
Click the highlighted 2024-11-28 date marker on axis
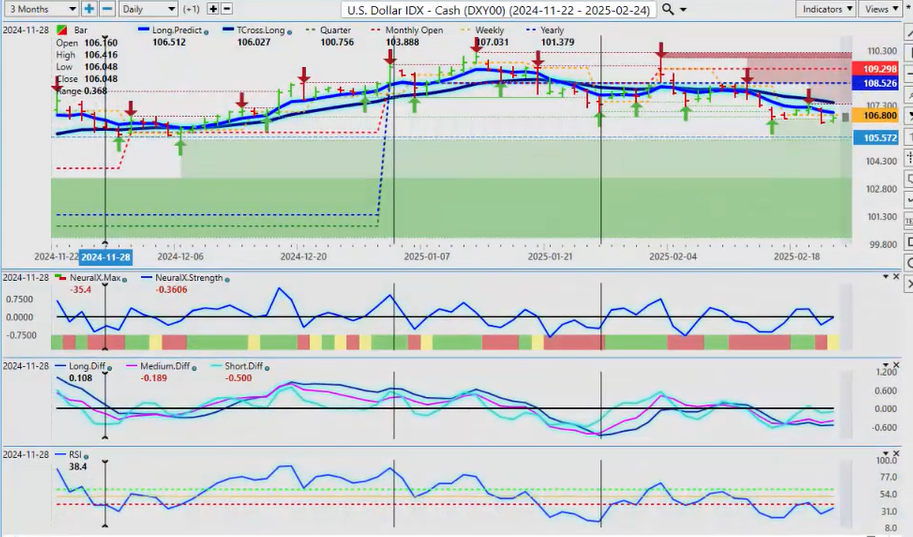click(105, 256)
